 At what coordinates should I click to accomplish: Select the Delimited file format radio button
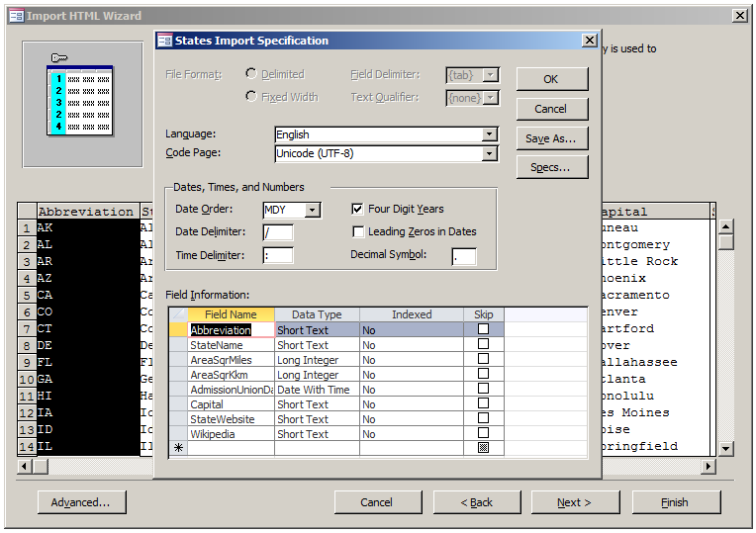pos(251,74)
